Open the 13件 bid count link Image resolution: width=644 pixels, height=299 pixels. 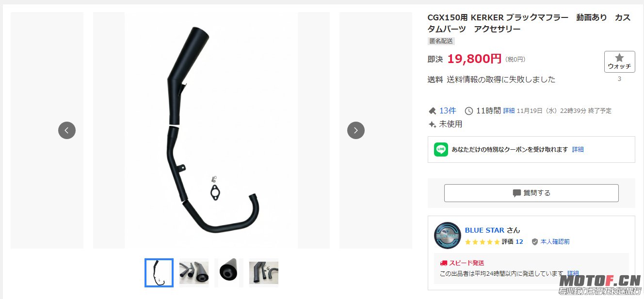click(x=448, y=111)
